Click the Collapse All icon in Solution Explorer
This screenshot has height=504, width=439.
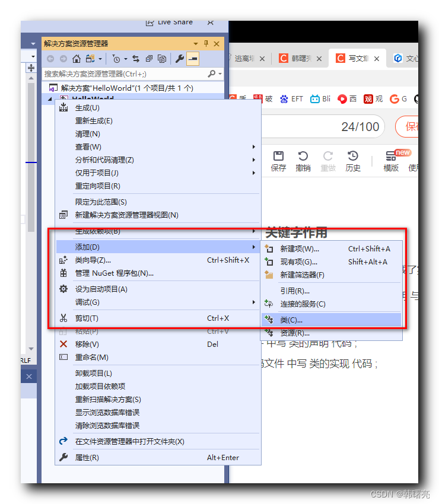(149, 59)
